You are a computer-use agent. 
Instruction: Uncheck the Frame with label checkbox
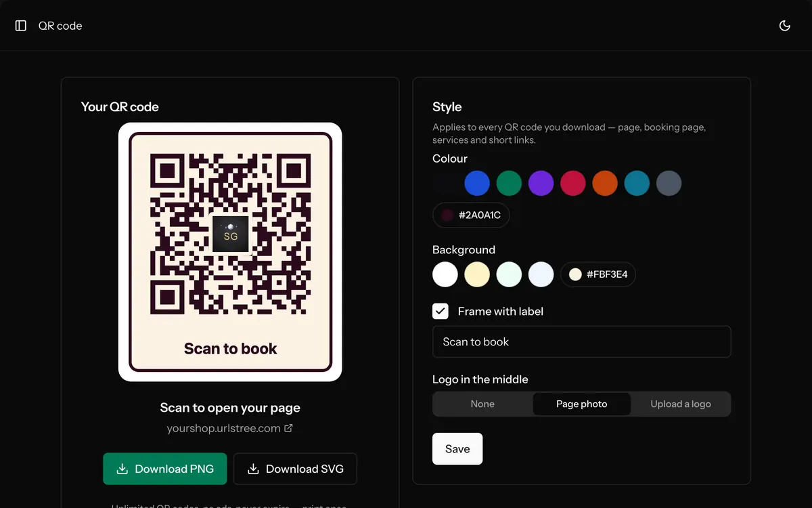441,312
